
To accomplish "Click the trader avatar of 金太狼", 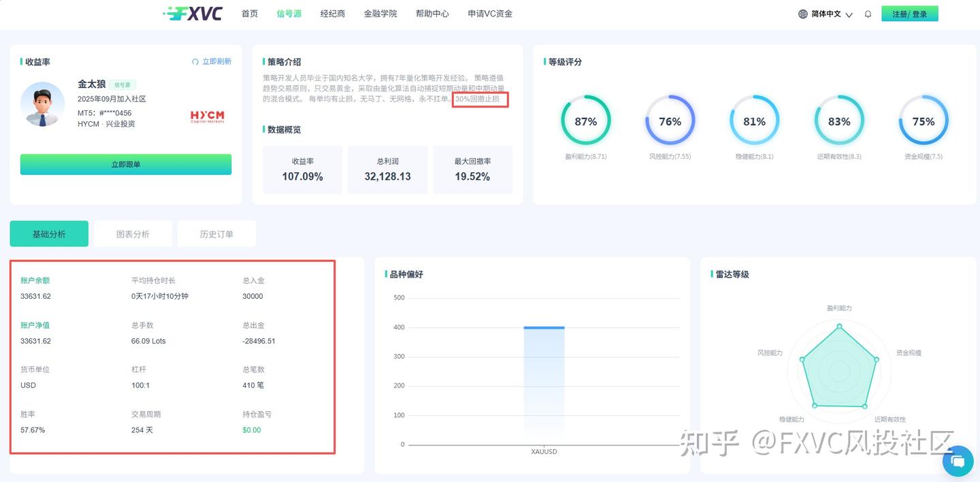I will 42,105.
